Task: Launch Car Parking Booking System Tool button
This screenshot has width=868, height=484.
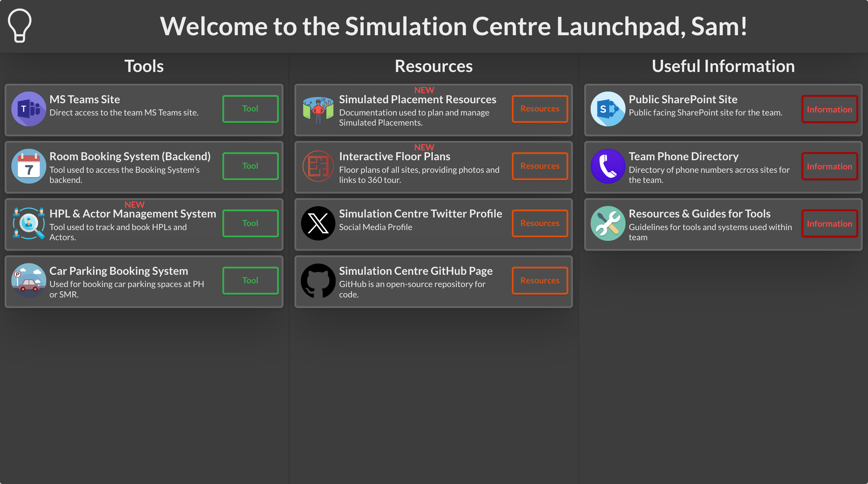Action: click(x=250, y=281)
